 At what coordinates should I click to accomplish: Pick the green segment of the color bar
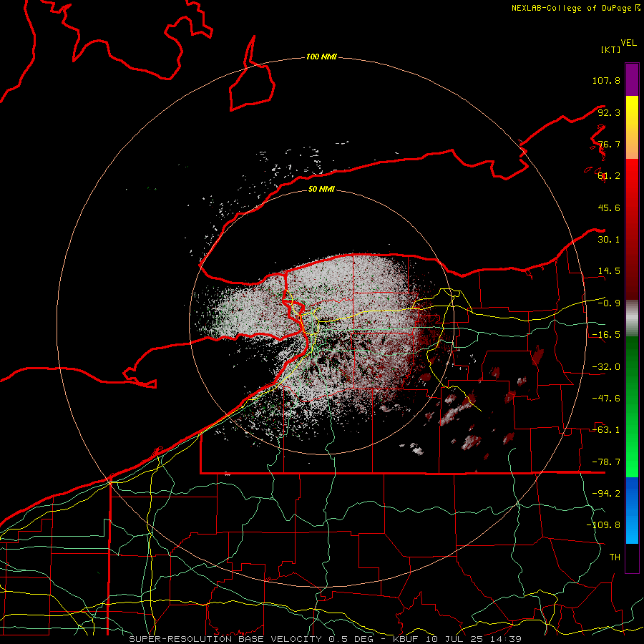[x=632, y=406]
